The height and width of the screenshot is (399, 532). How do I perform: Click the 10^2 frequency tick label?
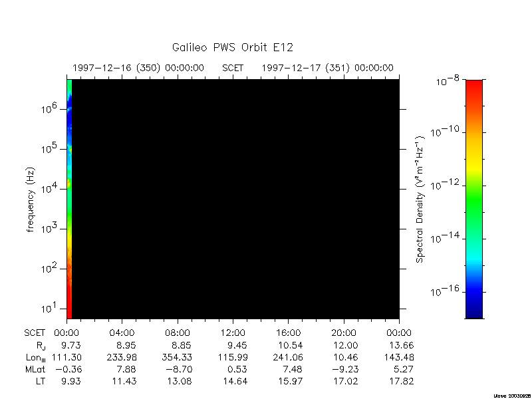pos(49,268)
